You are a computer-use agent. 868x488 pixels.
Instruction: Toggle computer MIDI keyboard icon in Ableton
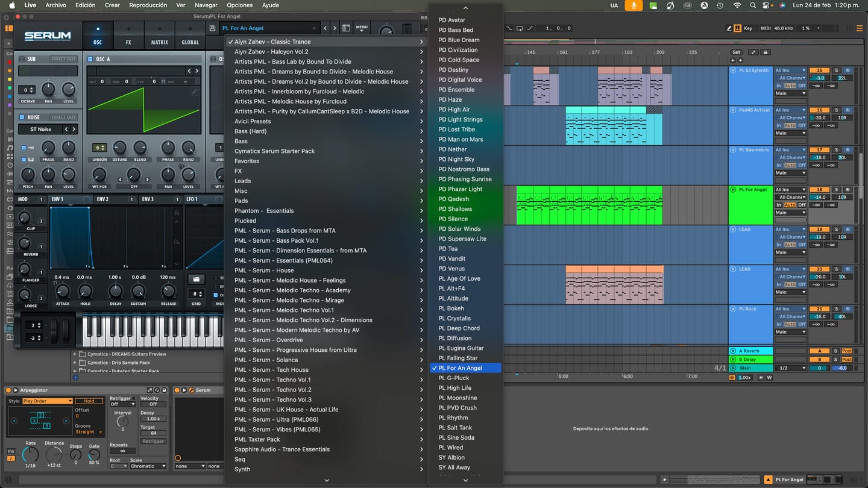[737, 28]
